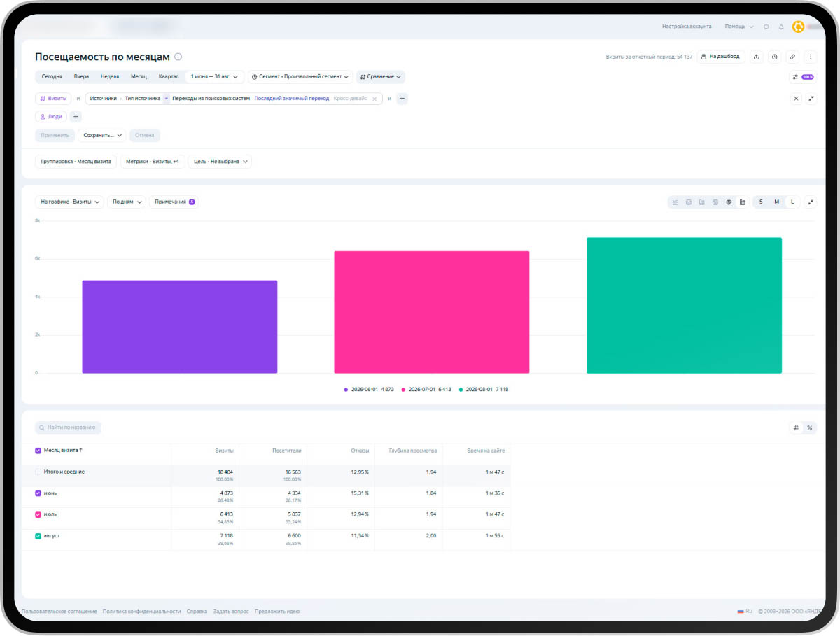Open the three-dot more options menu
This screenshot has width=840, height=636.
tap(811, 57)
